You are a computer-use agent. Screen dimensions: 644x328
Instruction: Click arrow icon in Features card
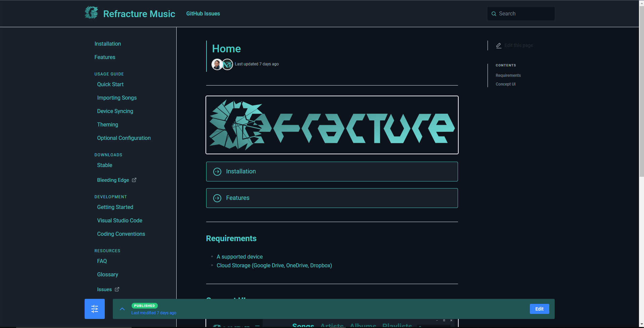coord(217,198)
